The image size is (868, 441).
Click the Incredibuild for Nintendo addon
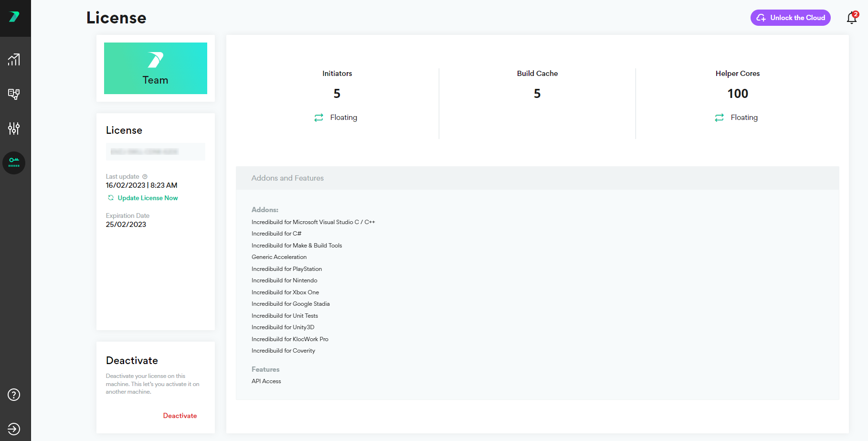(285, 280)
